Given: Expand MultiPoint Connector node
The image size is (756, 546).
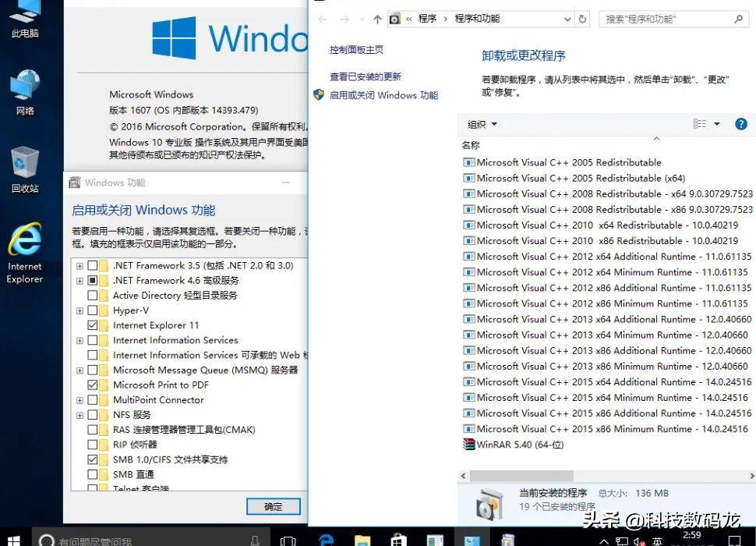Looking at the screenshot, I should coord(79,400).
